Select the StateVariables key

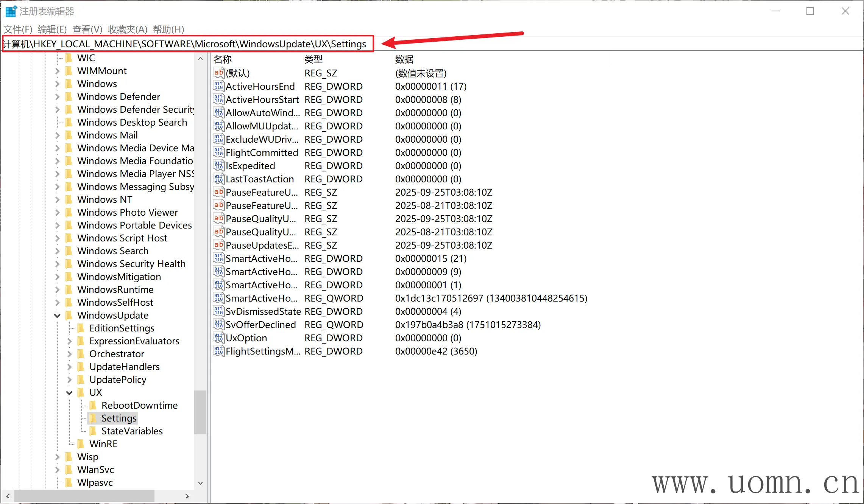tap(132, 431)
